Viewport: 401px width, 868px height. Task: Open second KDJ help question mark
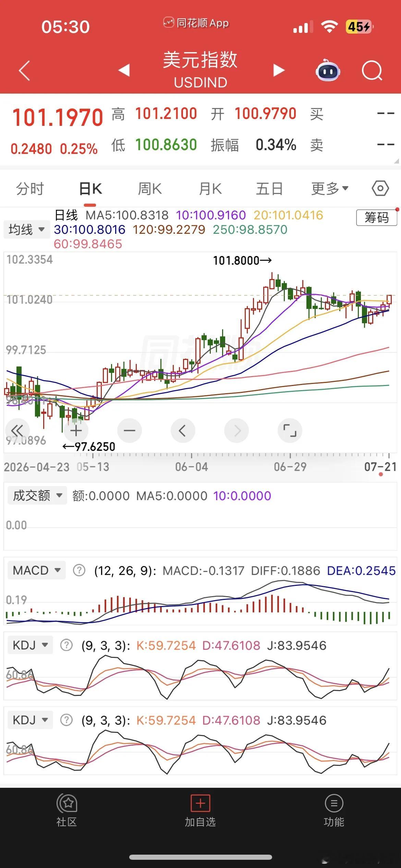pos(66,720)
